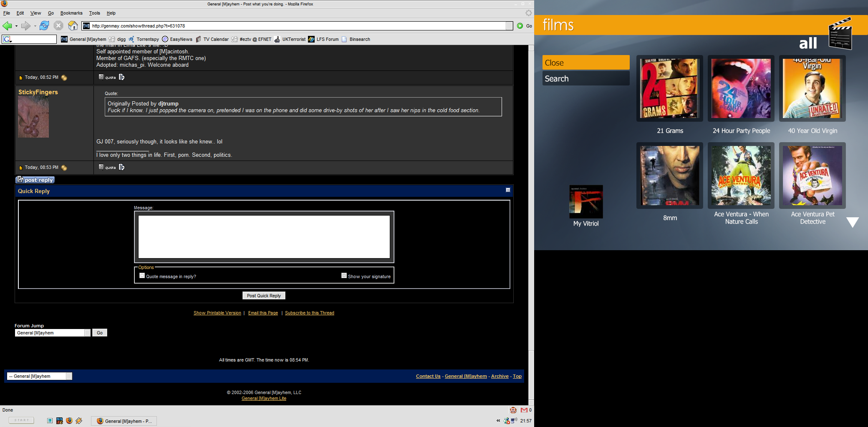Open the digg bookmark
The width and height of the screenshot is (868, 427).
117,39
